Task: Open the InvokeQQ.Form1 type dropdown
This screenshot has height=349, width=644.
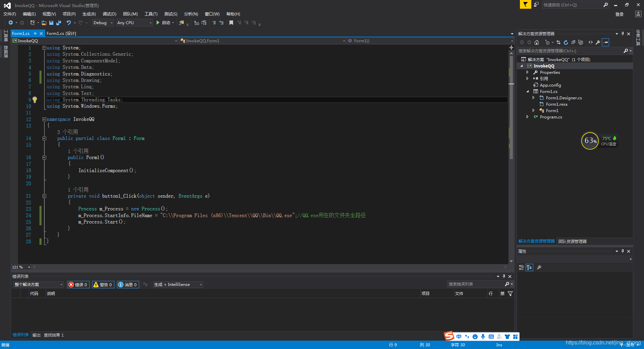Action: (x=263, y=41)
